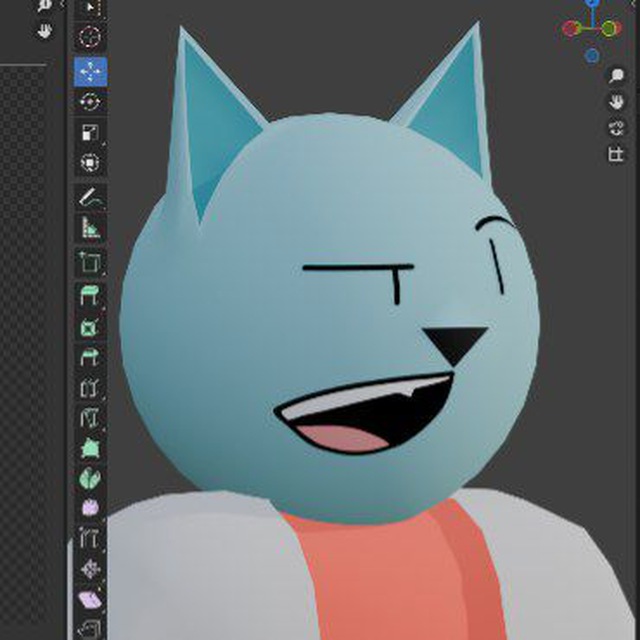The image size is (640, 640).
Task: Toggle camera view icon in viewport
Action: pyautogui.click(x=616, y=128)
